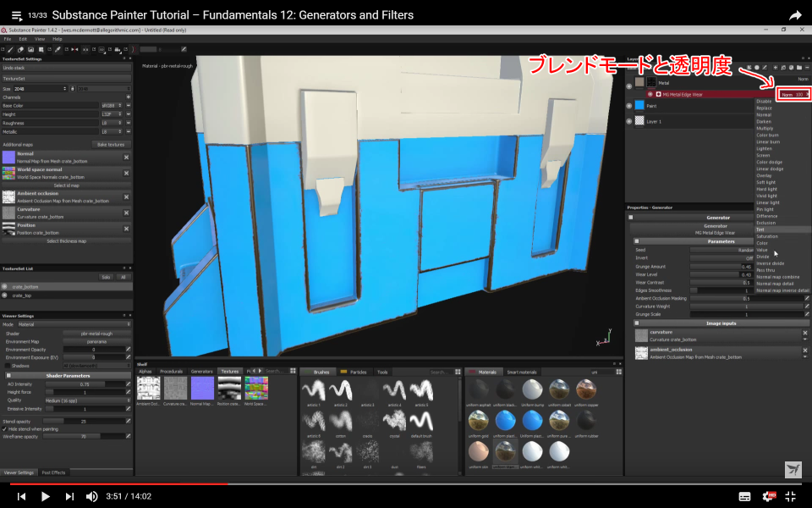Remove the Normal additional map

tap(126, 157)
